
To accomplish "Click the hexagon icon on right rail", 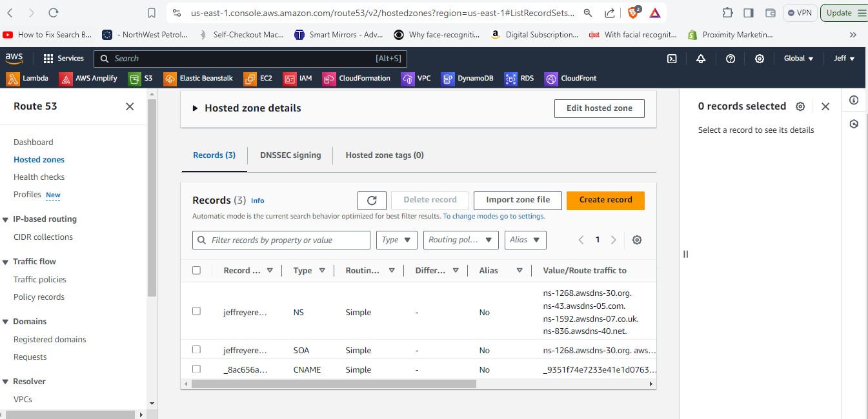I will (854, 124).
